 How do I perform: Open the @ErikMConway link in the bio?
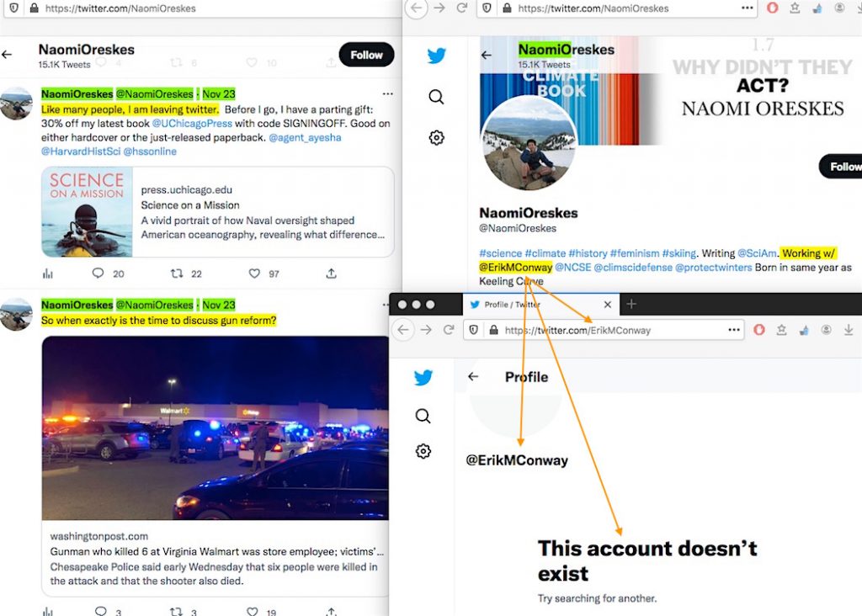[x=516, y=268]
